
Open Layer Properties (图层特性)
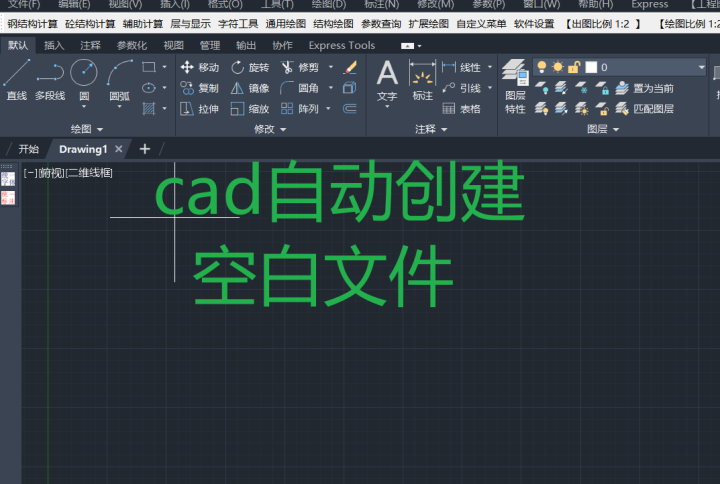click(x=515, y=86)
